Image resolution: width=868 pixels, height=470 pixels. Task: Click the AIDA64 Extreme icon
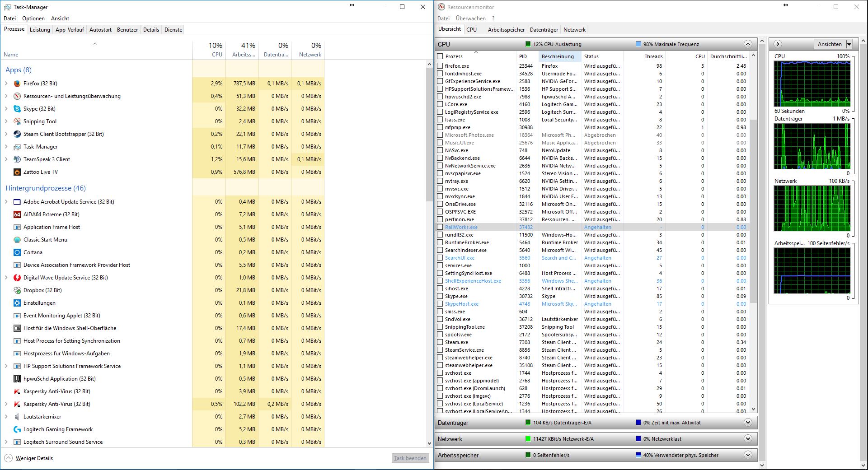pos(17,214)
